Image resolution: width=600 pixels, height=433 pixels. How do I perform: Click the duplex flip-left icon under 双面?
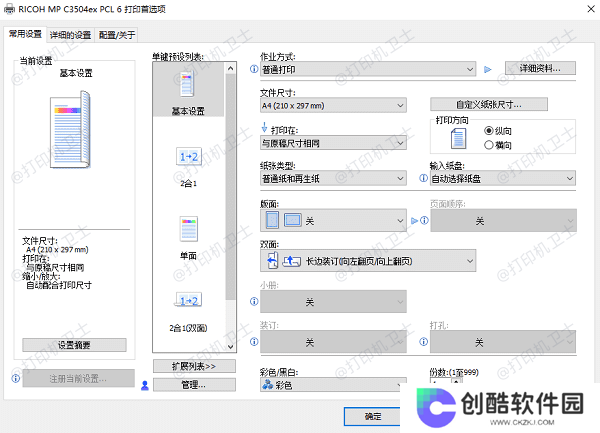pos(272,260)
